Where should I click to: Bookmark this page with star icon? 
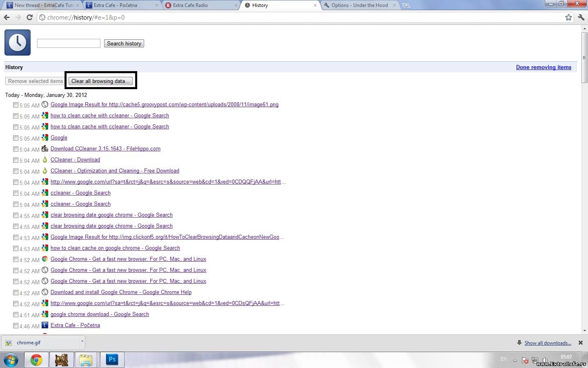coord(568,17)
